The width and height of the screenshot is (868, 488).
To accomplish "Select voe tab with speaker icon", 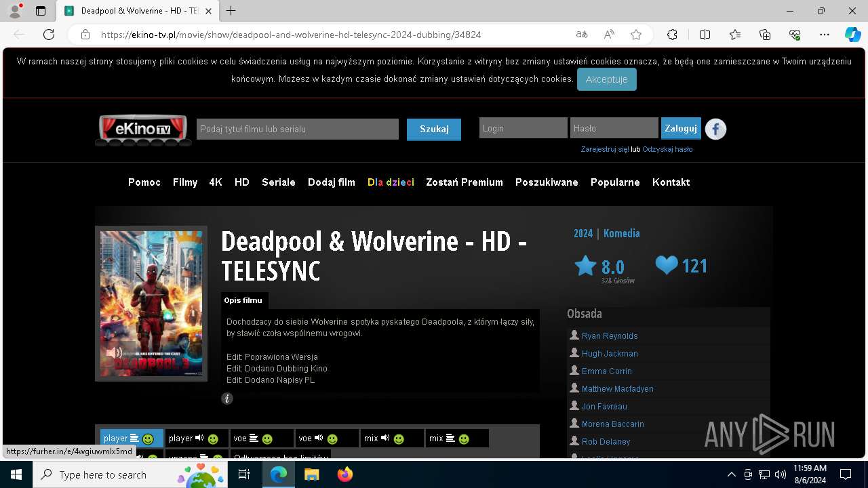I will point(327,439).
